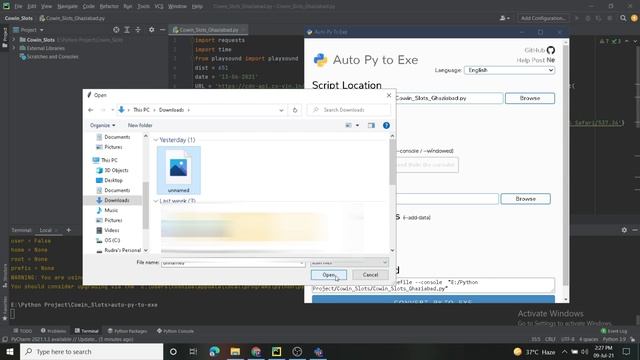Click New folder in the dialog toolbar

(140, 125)
